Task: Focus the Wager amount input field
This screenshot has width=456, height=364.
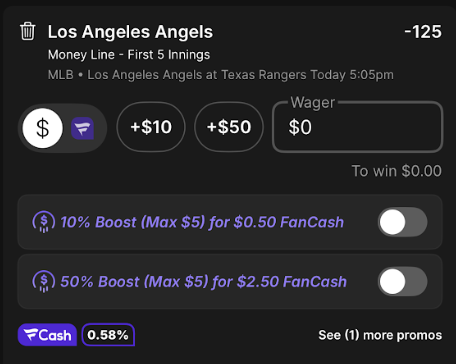Action: [358, 127]
